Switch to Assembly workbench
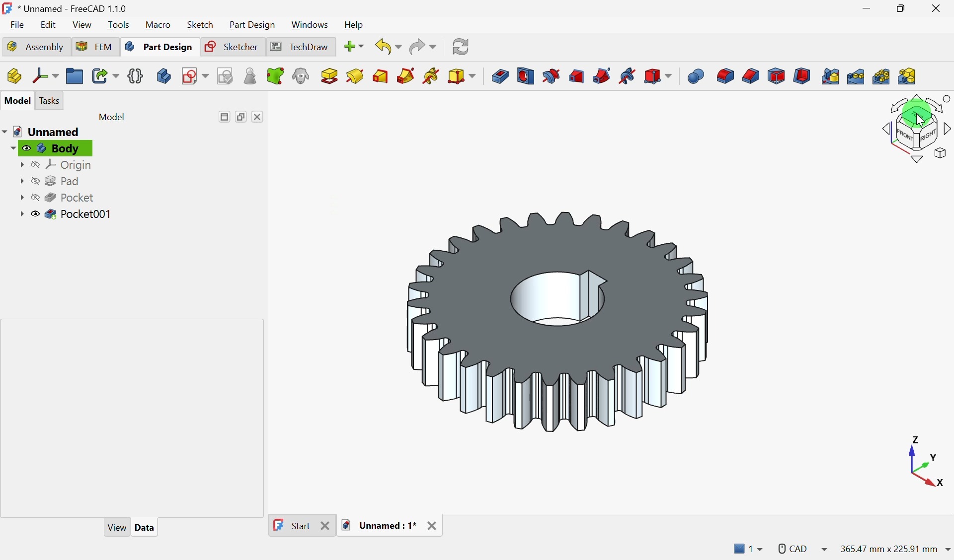This screenshot has width=954, height=560. pyautogui.click(x=36, y=47)
